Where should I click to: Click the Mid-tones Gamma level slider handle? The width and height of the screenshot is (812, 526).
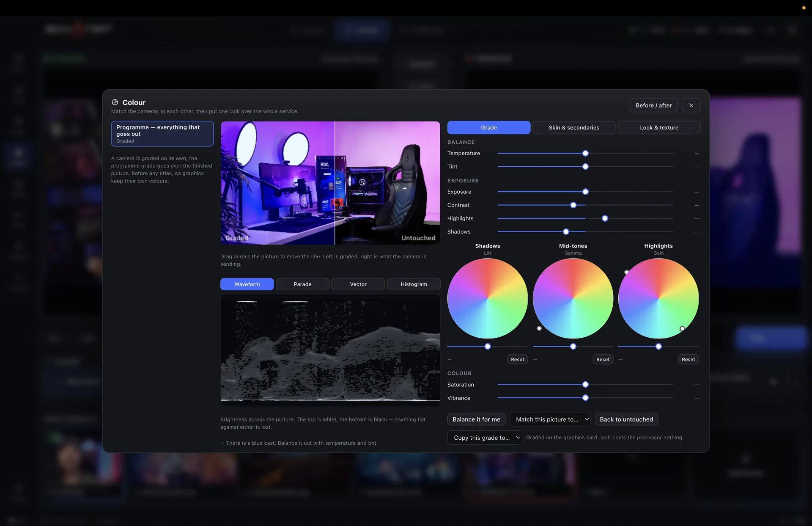point(573,347)
